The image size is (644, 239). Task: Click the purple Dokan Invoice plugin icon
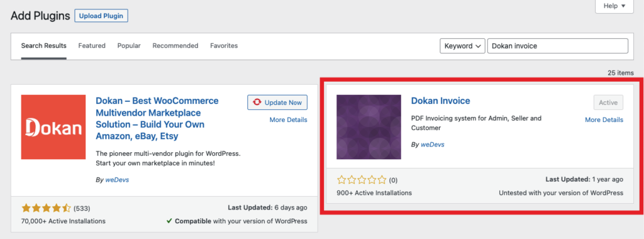click(369, 127)
